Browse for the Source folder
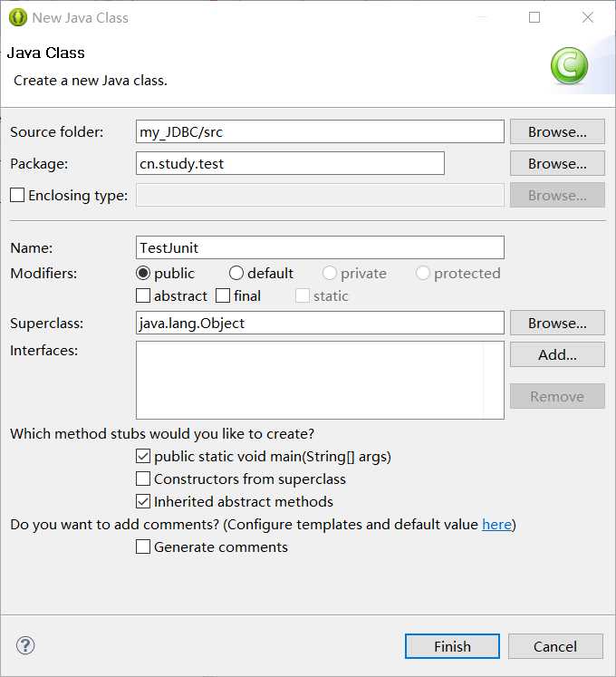The image size is (616, 677). coord(557,131)
